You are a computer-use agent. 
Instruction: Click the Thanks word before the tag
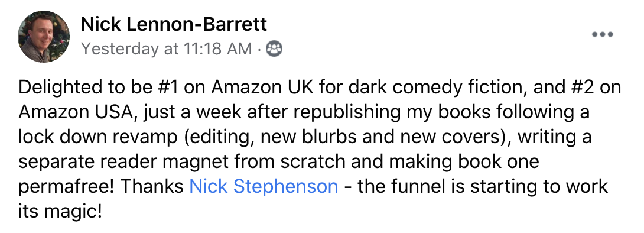pyautogui.click(x=152, y=186)
